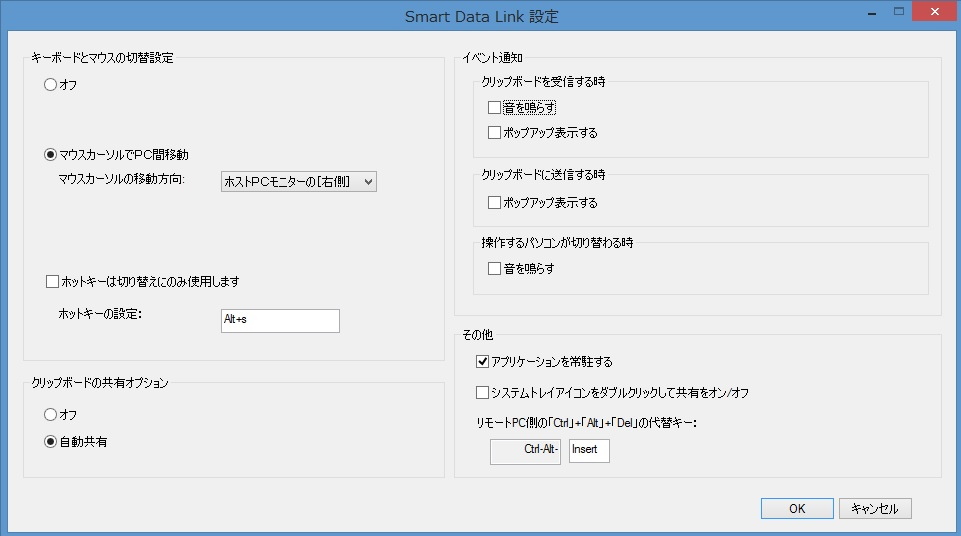961x536 pixels.
Task: Click the ホットキーの設定 input field
Action: [280, 320]
